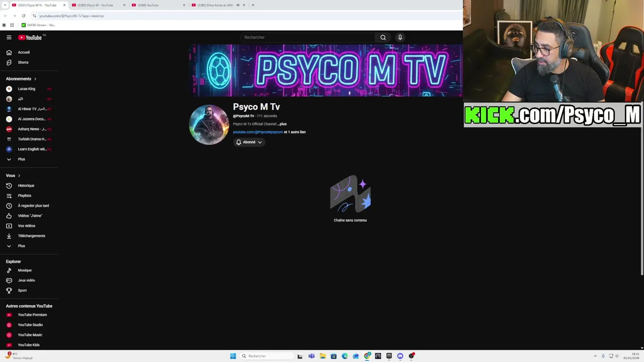Open site information icon in address bar
Viewport: 644px width, 362px height.
34,16
